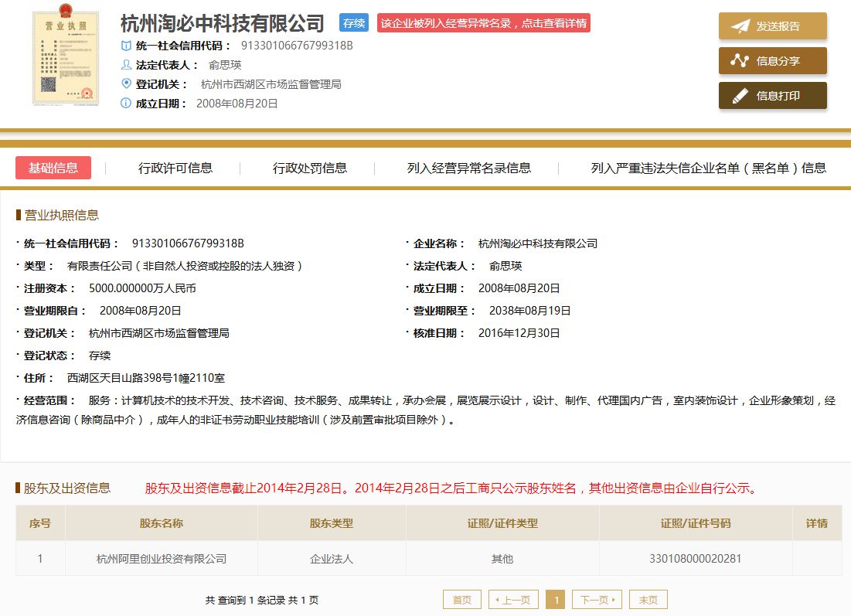Viewport: 851px width, 616px height.
Task: Click the company title 杭州淘必中科技有限公司 heading
Action: click(x=223, y=23)
